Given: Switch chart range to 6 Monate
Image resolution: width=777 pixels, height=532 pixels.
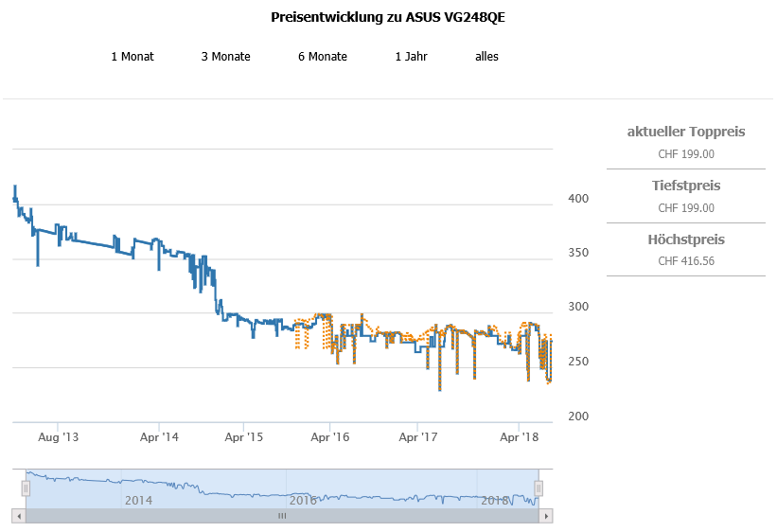Looking at the screenshot, I should tap(323, 57).
